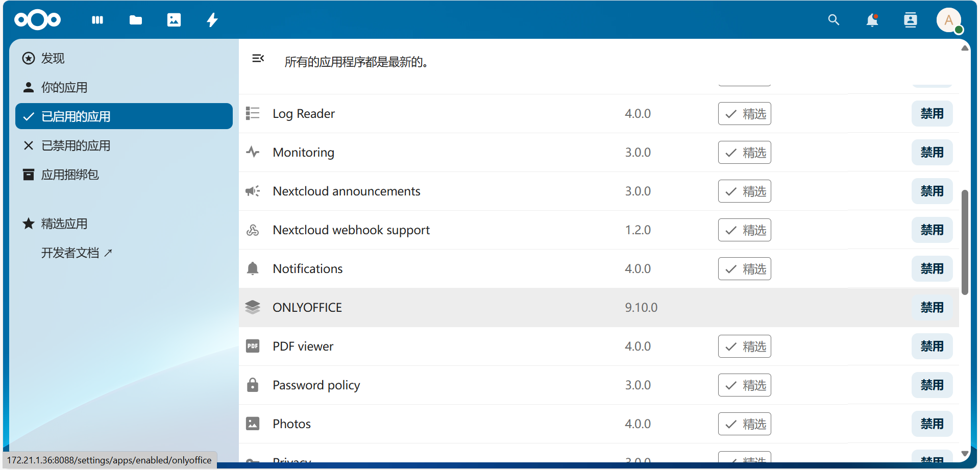Open the Files folder icon
Screen dimensions: 980x470
[x=136, y=20]
